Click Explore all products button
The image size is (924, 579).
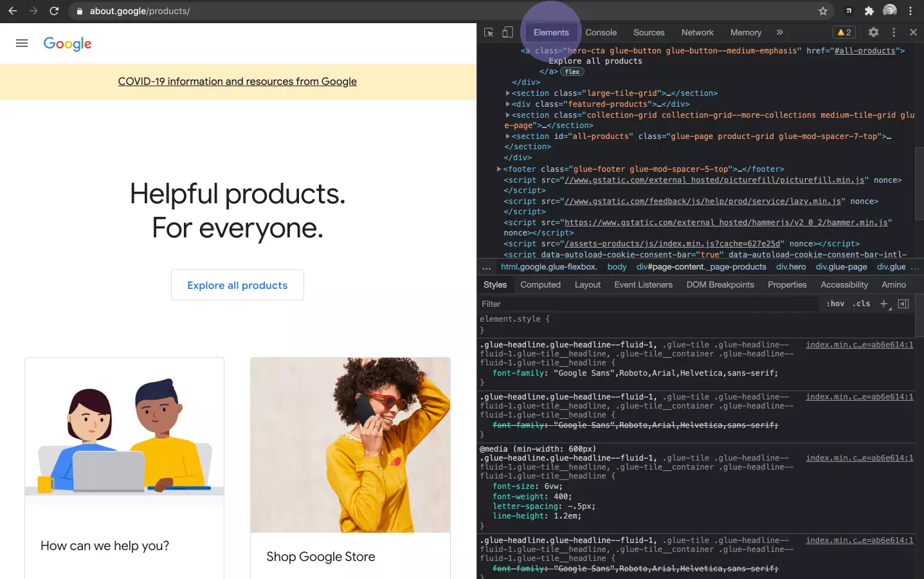coord(237,284)
